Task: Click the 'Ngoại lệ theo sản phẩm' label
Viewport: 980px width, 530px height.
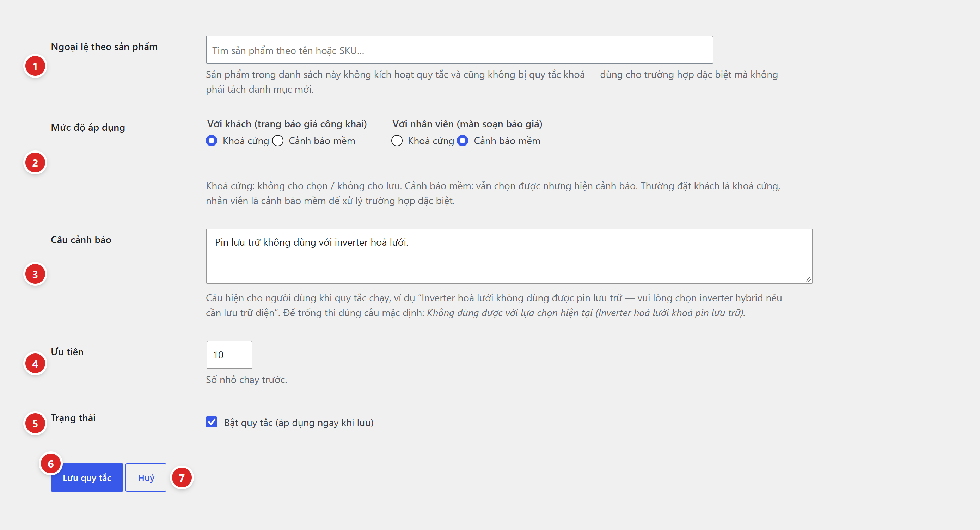Action: pyautogui.click(x=104, y=47)
